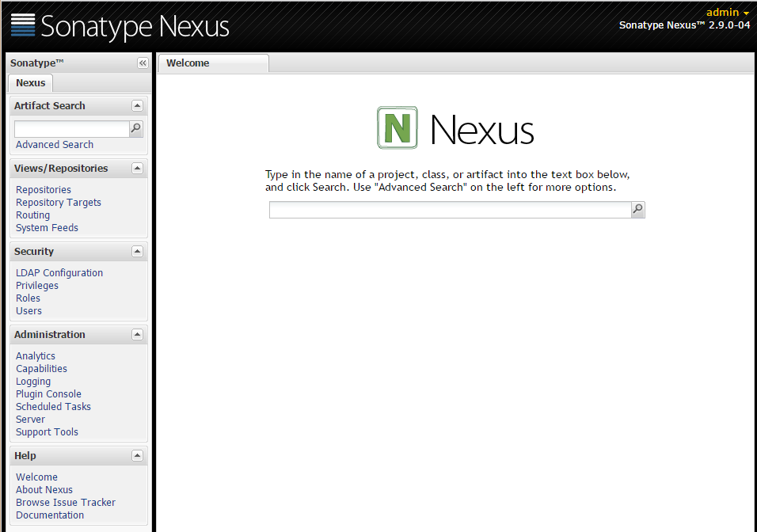Focus the main Welcome search text box
The height and width of the screenshot is (532, 757).
[450, 210]
